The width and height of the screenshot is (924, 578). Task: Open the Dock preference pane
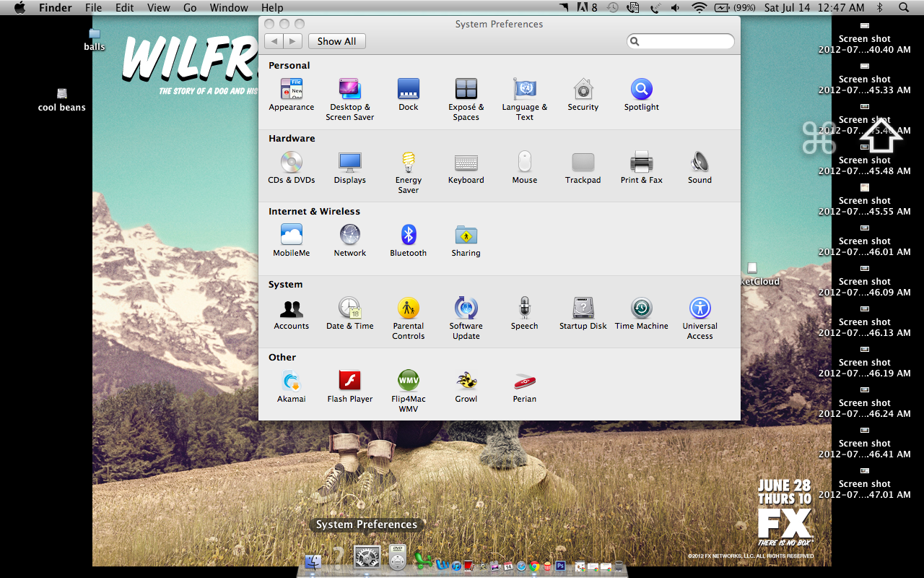coord(409,95)
